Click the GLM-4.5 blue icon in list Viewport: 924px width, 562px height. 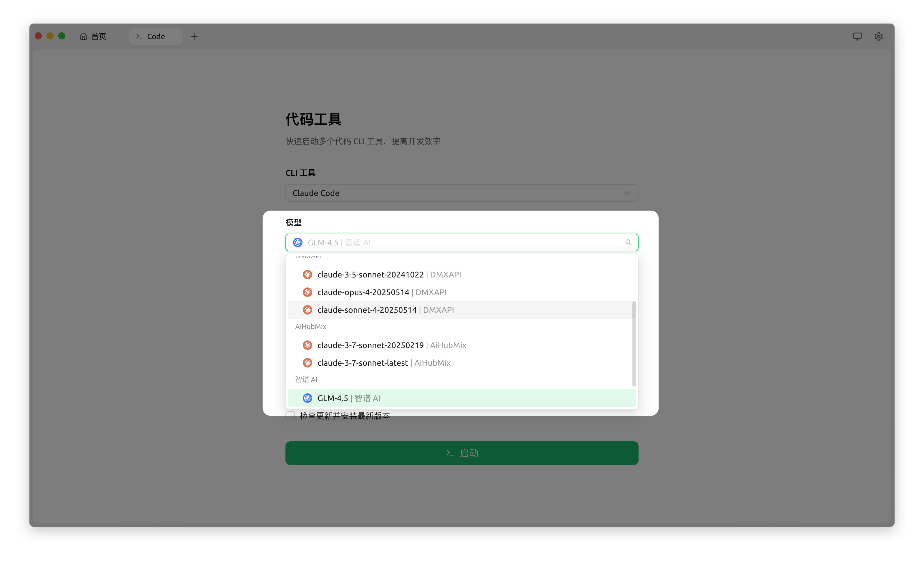tap(307, 398)
